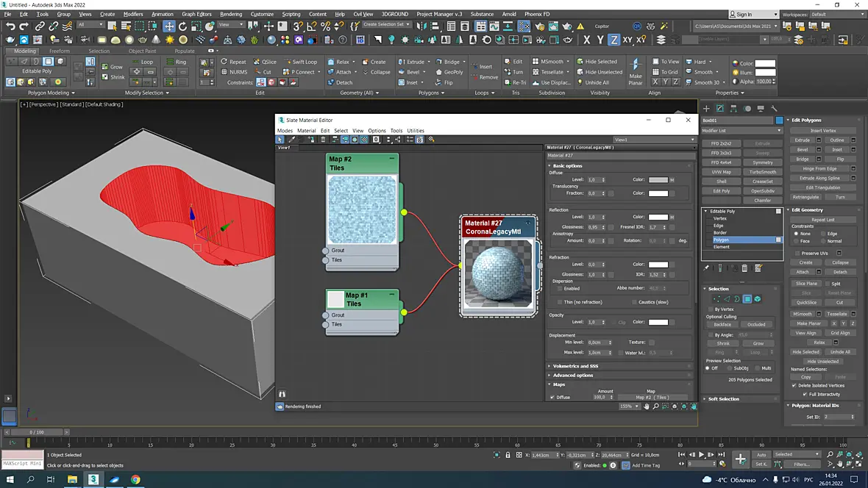
Task: Select the Move transform tool icon
Action: [x=169, y=26]
